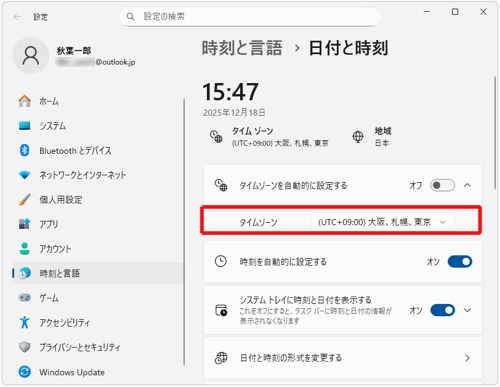Viewport: 500px width, 387px height.
Task: Click the ゲーム controller icon
Action: click(25, 297)
